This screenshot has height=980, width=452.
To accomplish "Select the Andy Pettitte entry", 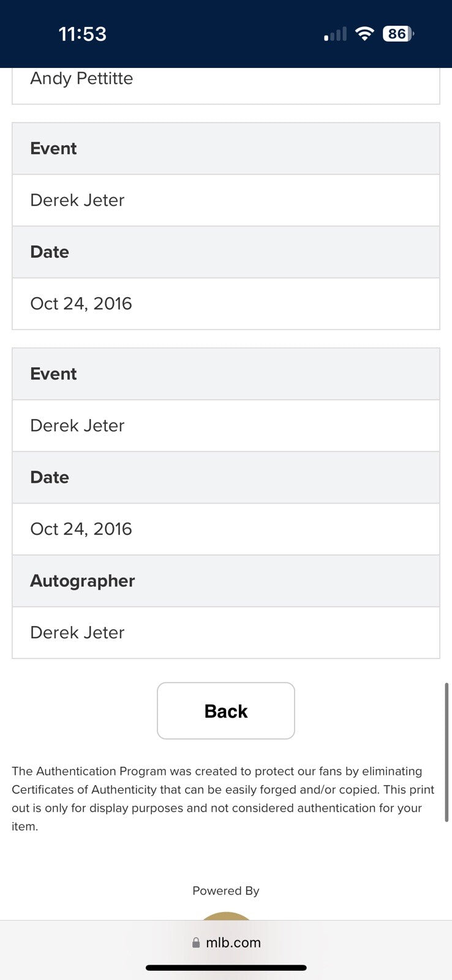I will point(81,78).
